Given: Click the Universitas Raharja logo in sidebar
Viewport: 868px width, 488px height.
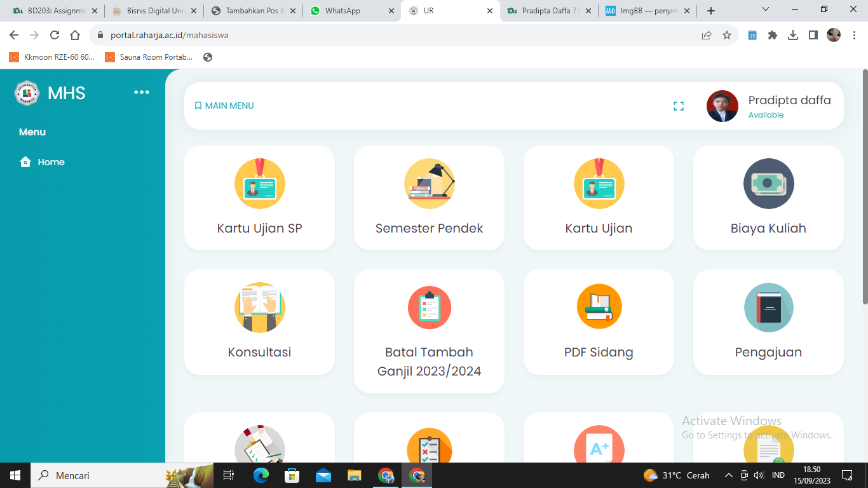Looking at the screenshot, I should [x=27, y=93].
